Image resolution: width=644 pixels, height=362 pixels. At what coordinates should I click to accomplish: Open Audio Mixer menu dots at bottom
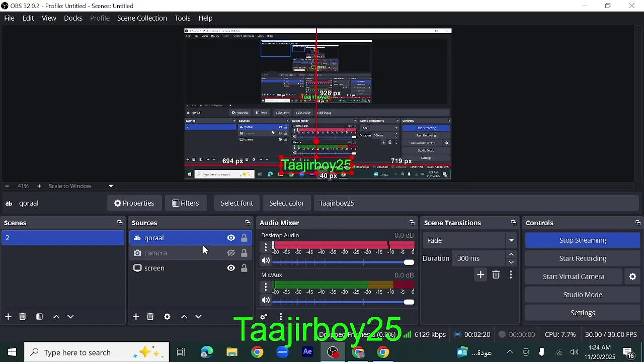click(281, 317)
